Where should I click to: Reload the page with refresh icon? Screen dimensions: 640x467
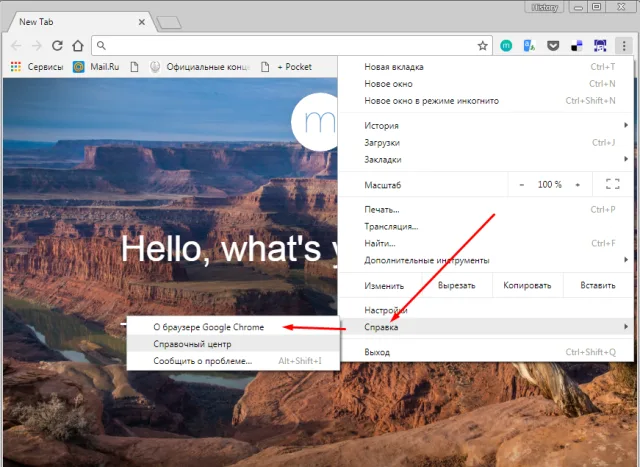[57, 45]
